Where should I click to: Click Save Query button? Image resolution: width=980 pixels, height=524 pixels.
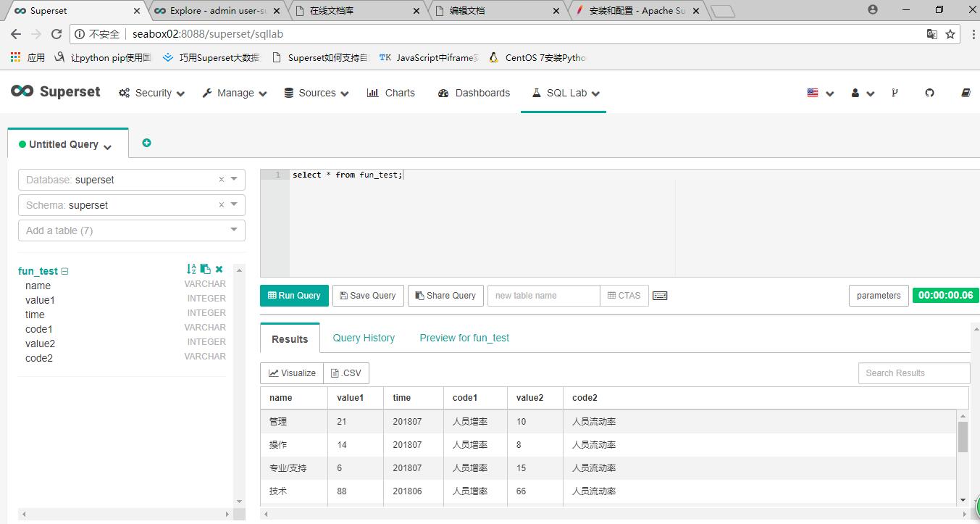pyautogui.click(x=368, y=296)
